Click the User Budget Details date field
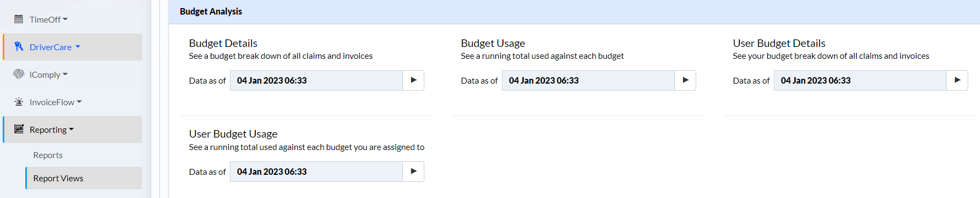 coord(860,80)
